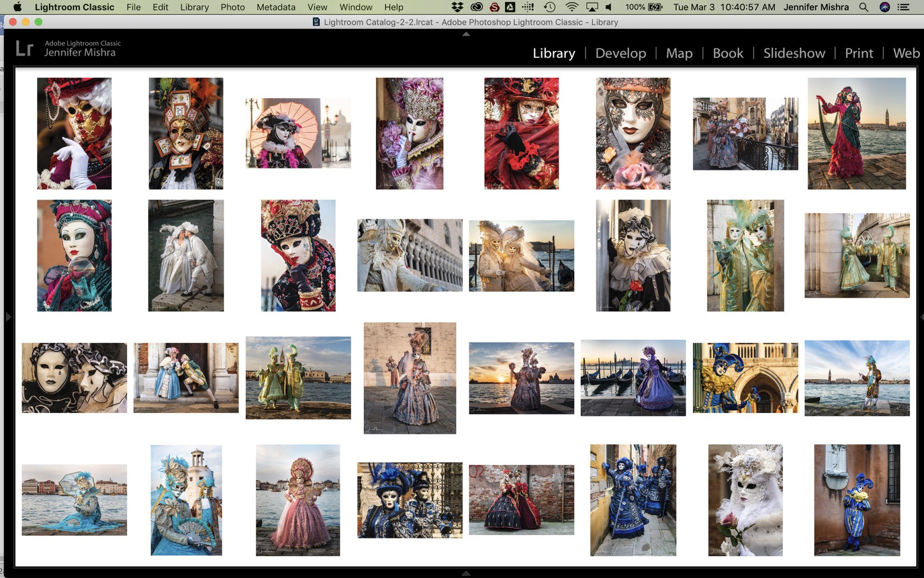The width and height of the screenshot is (924, 578).
Task: Select two teardrop masks close-up photo
Action: (x=74, y=378)
